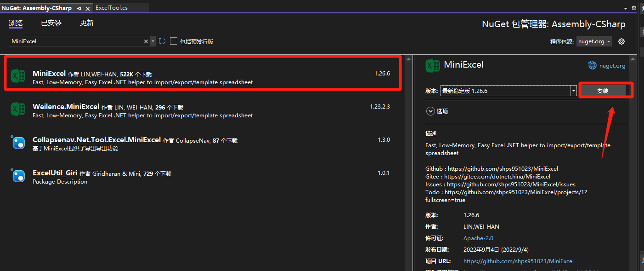Open the nuget.org package source dropdown
The width and height of the screenshot is (644, 271).
pyautogui.click(x=594, y=41)
